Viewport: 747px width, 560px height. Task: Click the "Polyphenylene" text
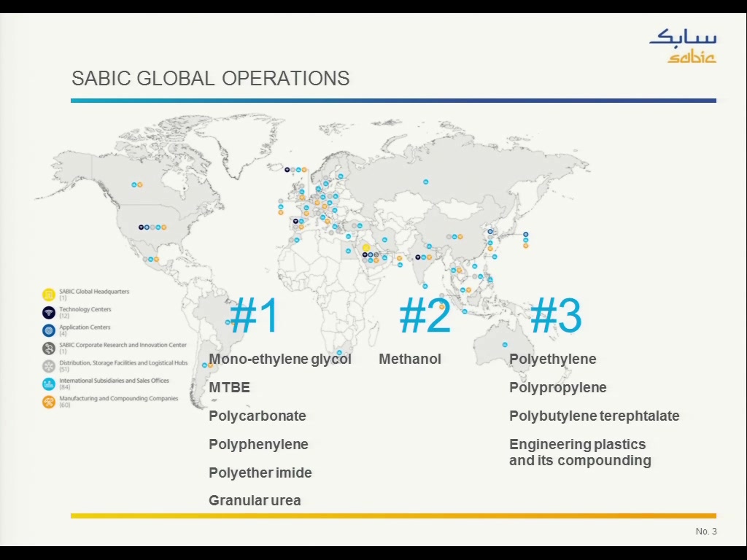(x=258, y=445)
